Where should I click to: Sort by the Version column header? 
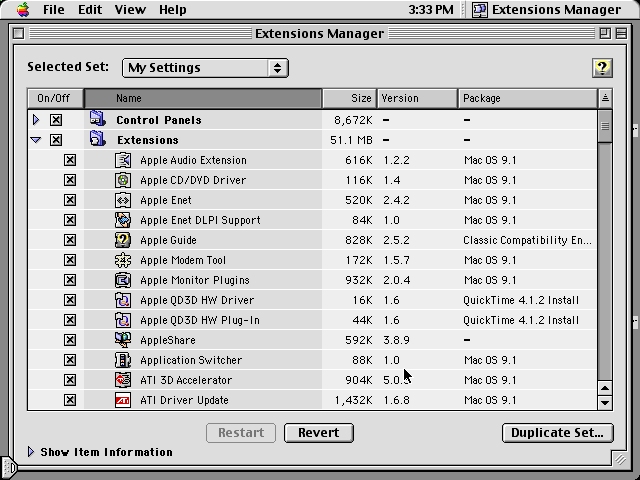(x=417, y=98)
